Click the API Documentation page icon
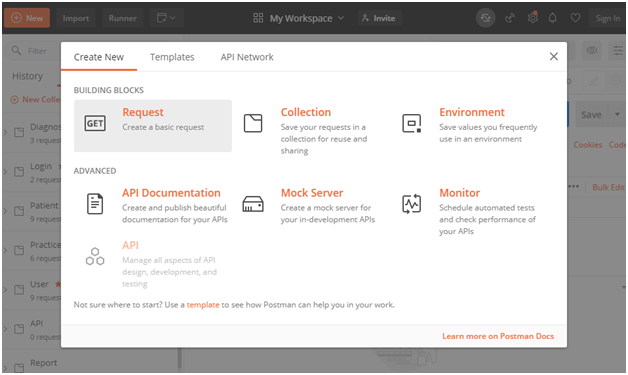Image resolution: width=628 pixels, height=375 pixels. point(95,204)
